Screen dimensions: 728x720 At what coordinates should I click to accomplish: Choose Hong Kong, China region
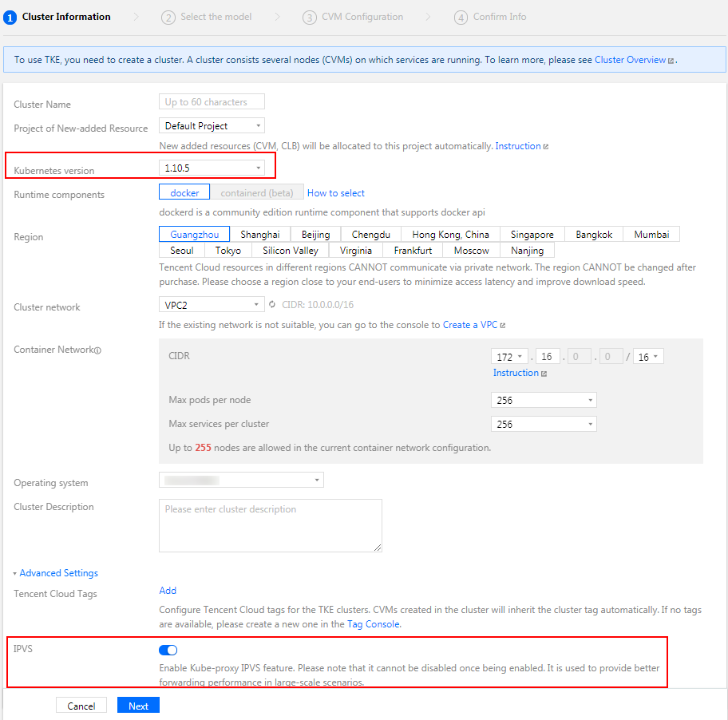pyautogui.click(x=450, y=235)
